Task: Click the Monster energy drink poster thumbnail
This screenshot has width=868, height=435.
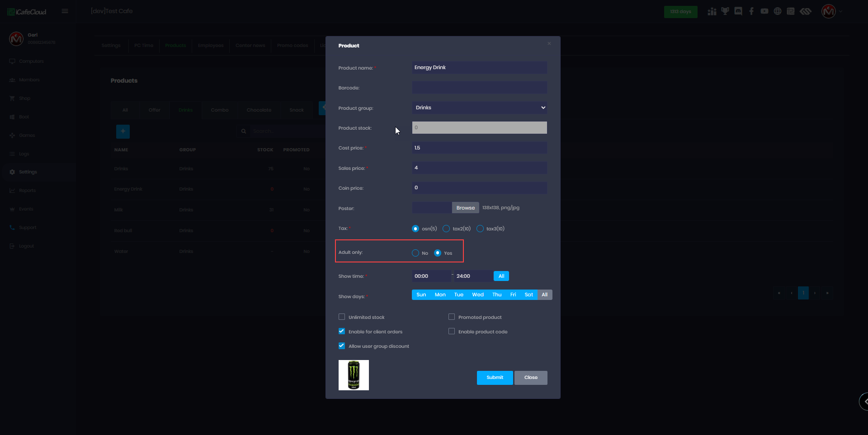Action: point(354,375)
